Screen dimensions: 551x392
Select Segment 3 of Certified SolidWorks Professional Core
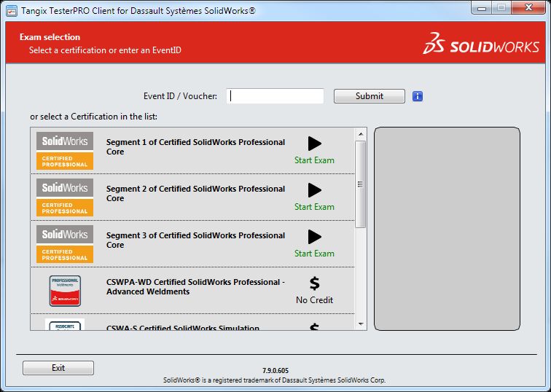point(195,240)
